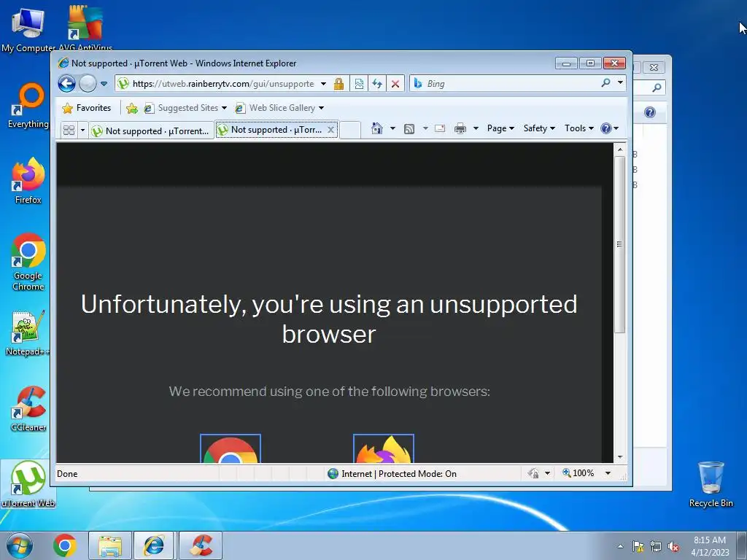
Task: Open a new blank tab
Action: (x=350, y=130)
